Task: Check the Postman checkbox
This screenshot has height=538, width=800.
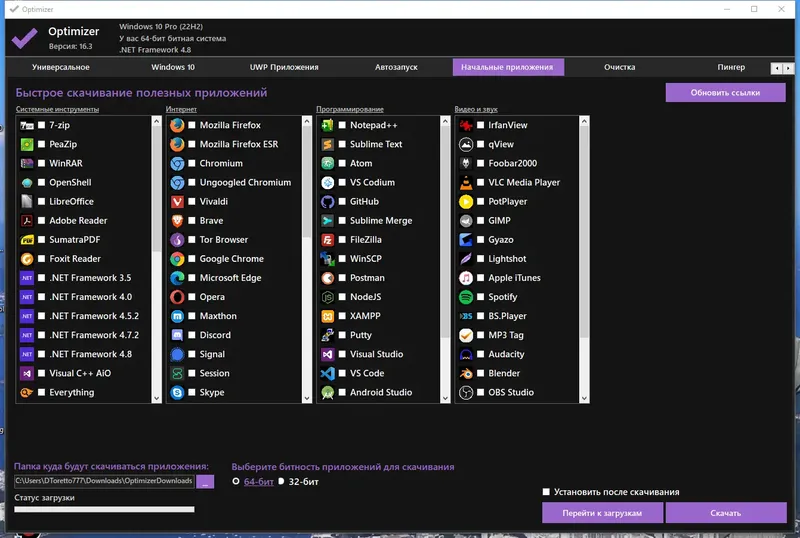Action: 342,278
